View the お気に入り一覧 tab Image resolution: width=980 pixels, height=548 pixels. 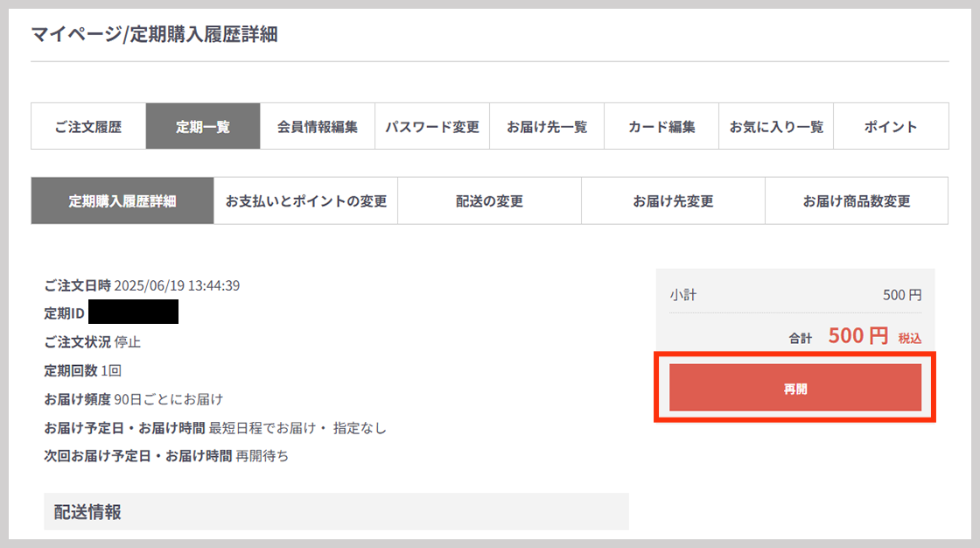pos(776,127)
